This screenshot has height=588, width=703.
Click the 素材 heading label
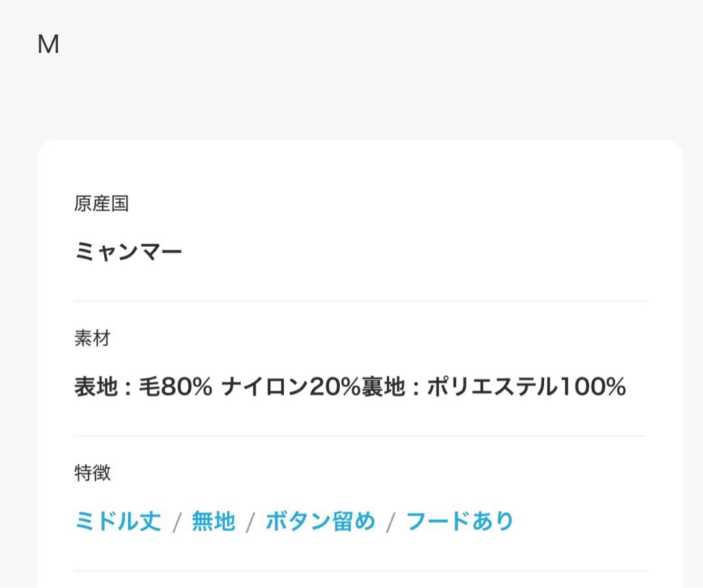92,339
